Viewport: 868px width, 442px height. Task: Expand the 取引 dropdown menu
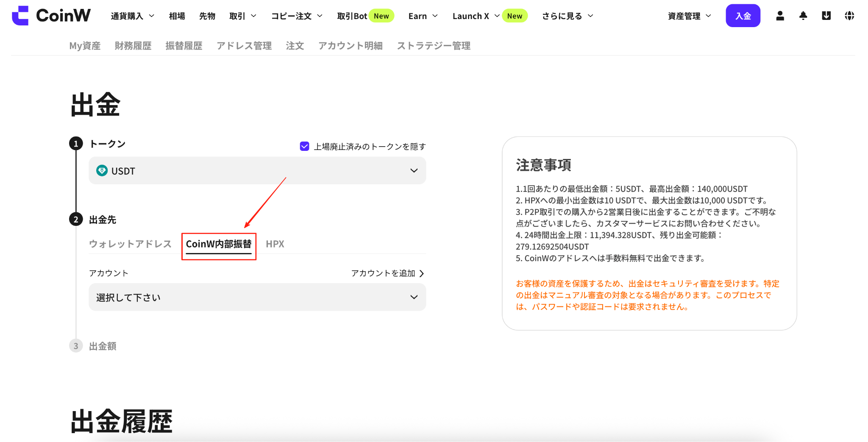coord(243,16)
